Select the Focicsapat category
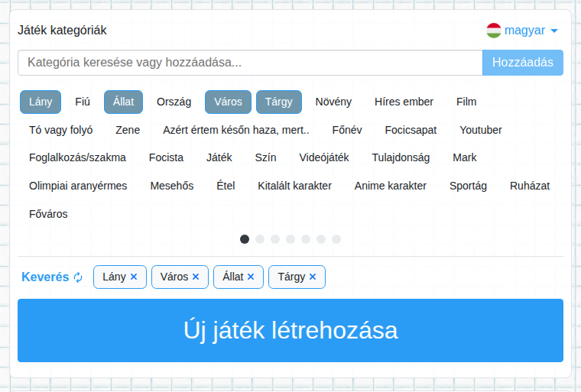The image size is (581, 392). point(411,130)
